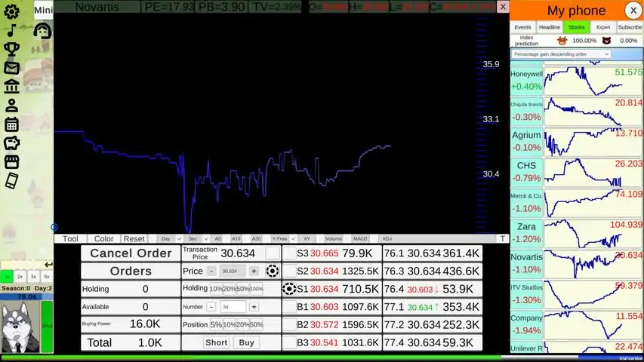Increase price with the plus stepper
Viewport: 644px width, 362px height.
click(x=254, y=271)
